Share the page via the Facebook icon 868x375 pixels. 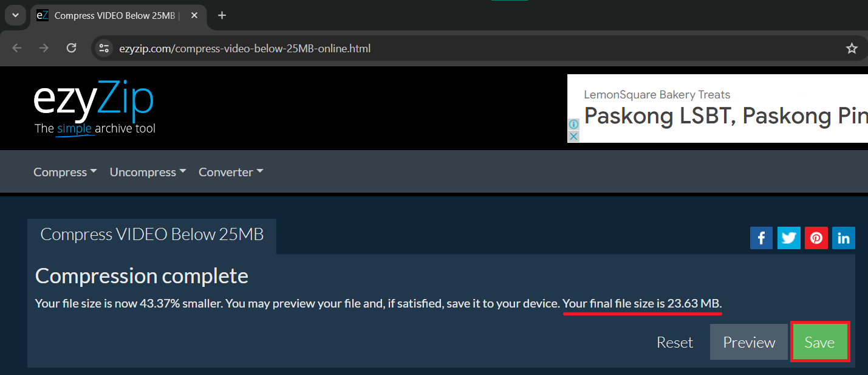click(x=761, y=238)
